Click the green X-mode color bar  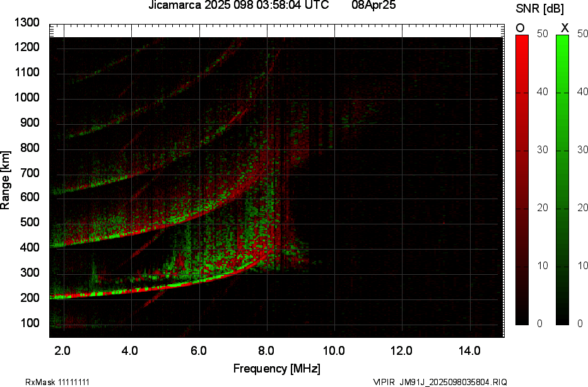[x=562, y=180]
